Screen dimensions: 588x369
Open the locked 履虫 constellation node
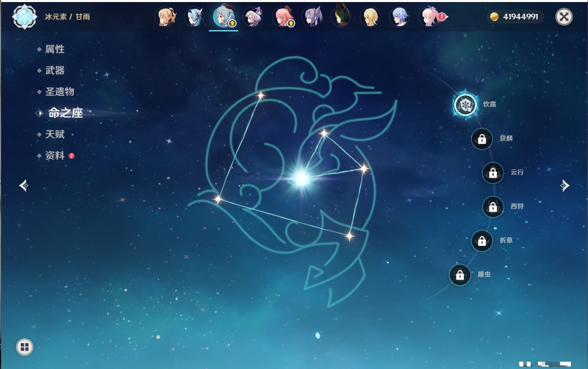click(460, 275)
